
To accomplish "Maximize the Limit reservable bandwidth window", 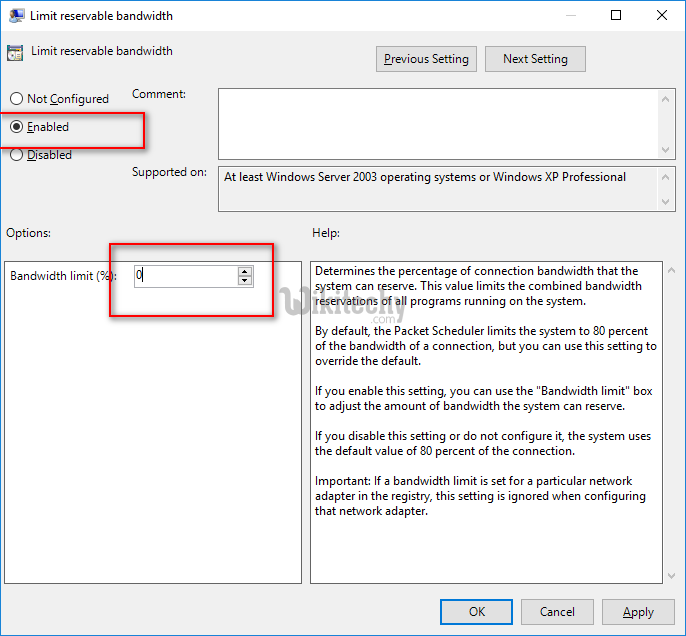I will click(x=616, y=15).
